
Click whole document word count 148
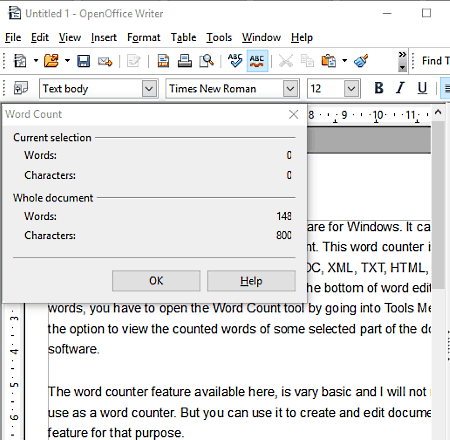pyautogui.click(x=284, y=216)
